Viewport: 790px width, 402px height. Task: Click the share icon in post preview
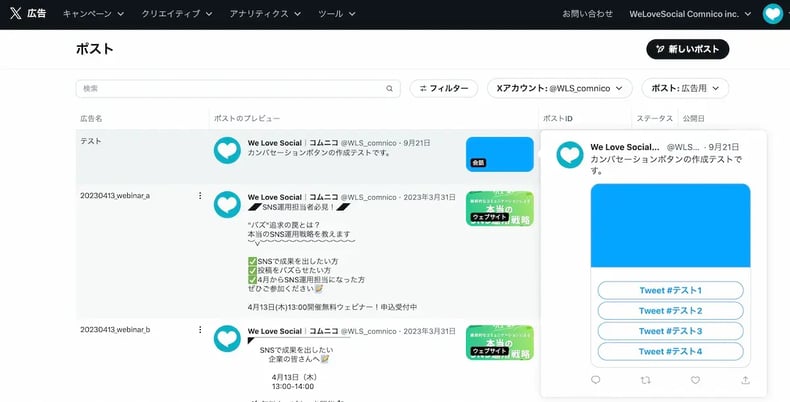(745, 380)
